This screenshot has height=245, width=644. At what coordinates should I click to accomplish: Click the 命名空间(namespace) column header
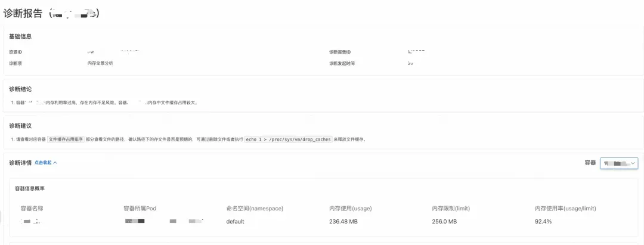pos(255,209)
